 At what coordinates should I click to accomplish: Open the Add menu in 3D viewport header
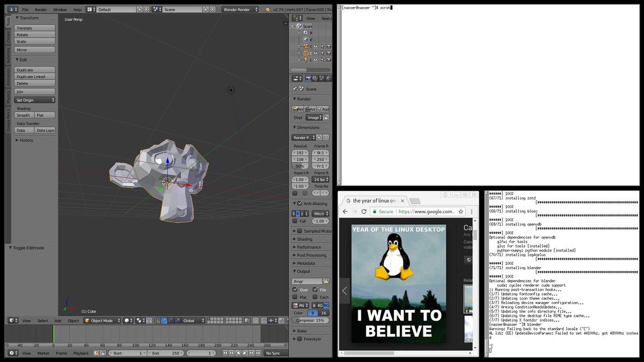(x=57, y=321)
